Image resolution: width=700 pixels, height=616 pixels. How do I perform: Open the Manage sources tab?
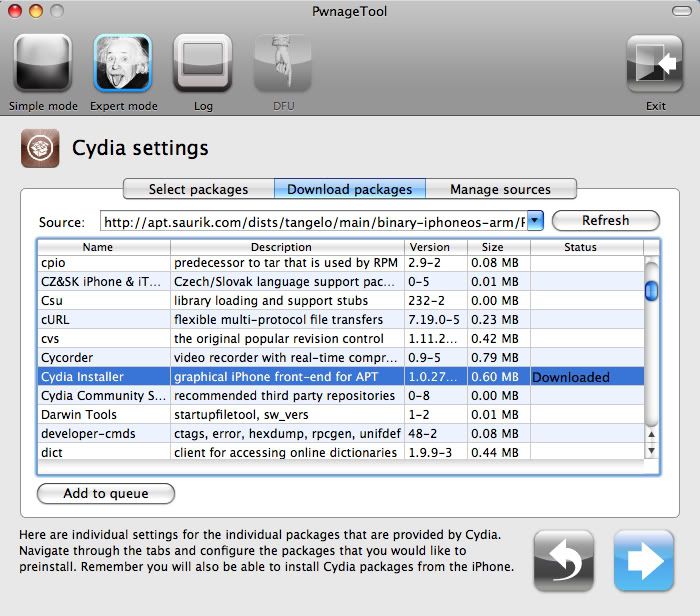(x=500, y=189)
